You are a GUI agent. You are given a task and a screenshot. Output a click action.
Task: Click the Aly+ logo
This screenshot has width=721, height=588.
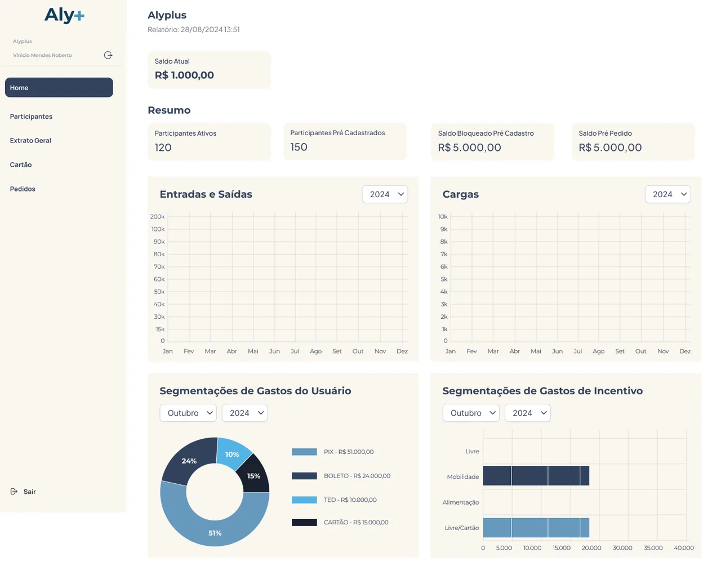(x=64, y=15)
